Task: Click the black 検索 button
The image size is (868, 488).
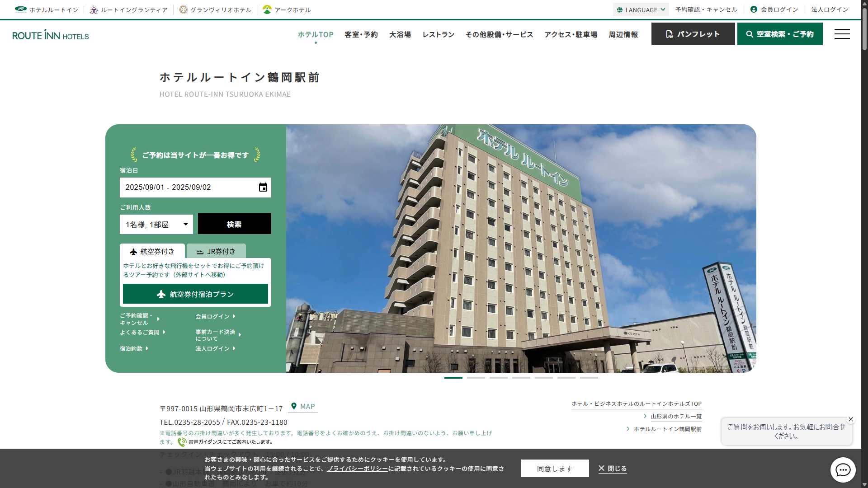Action: click(x=234, y=224)
